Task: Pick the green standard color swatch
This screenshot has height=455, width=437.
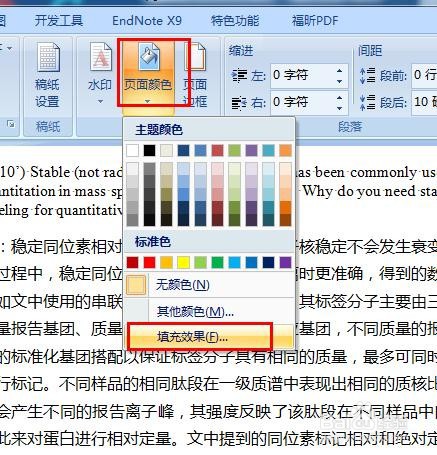Action: 218,262
